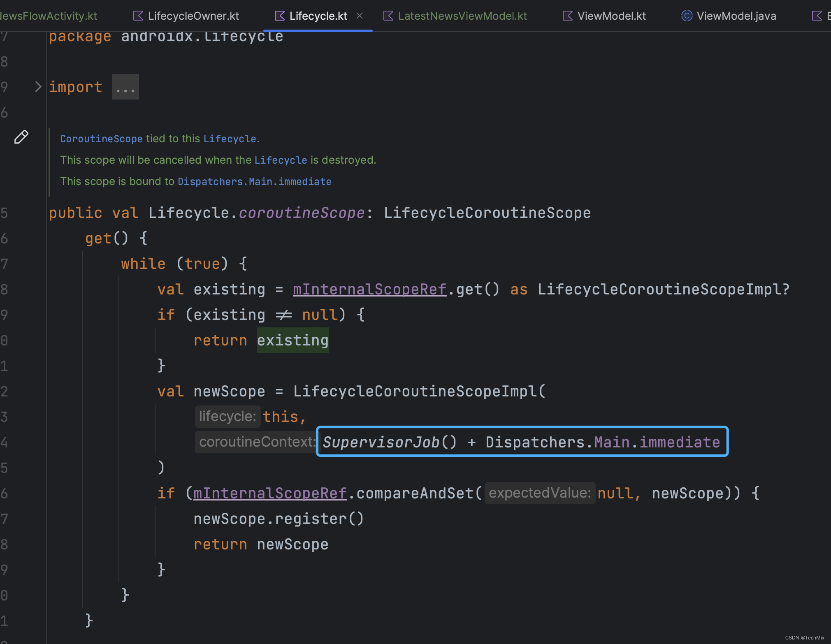Image resolution: width=831 pixels, height=644 pixels.
Task: Click newScope.register() call
Action: [x=279, y=519]
